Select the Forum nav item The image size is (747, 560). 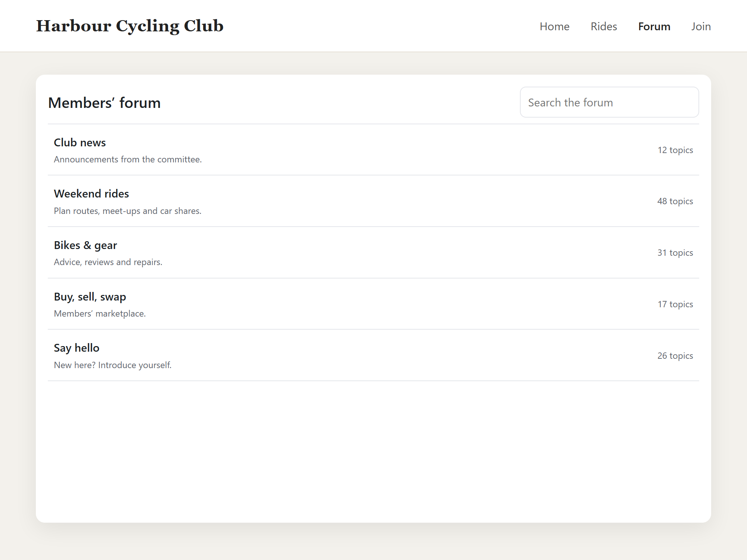654,27
